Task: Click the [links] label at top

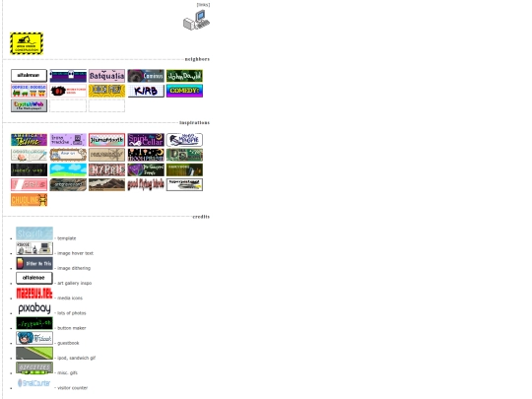Action: (x=203, y=5)
